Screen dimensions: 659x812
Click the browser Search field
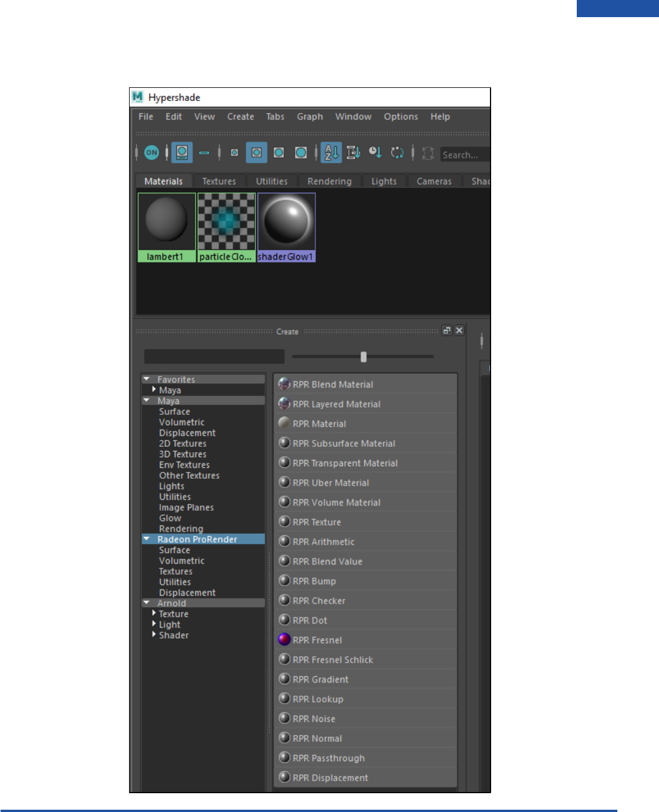pyautogui.click(x=465, y=155)
